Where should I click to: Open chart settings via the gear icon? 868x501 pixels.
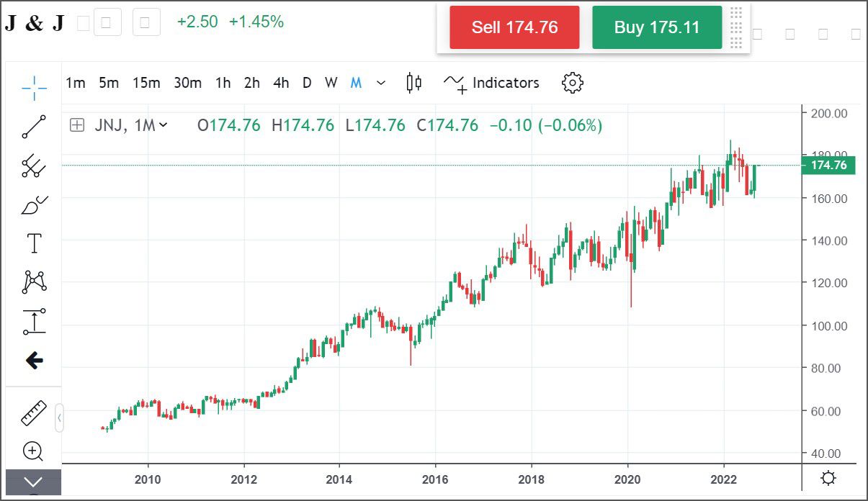pos(571,83)
